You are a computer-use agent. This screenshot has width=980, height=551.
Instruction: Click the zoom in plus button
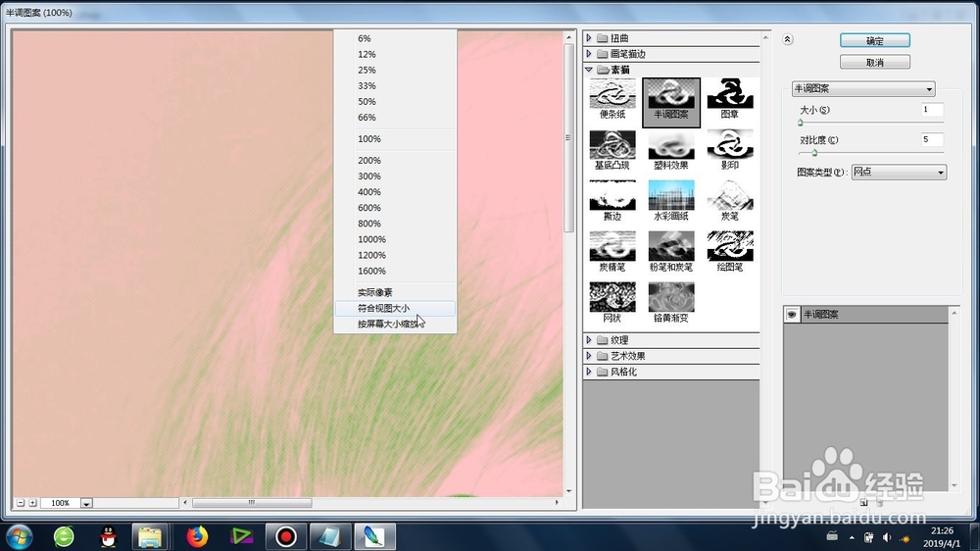[x=32, y=503]
